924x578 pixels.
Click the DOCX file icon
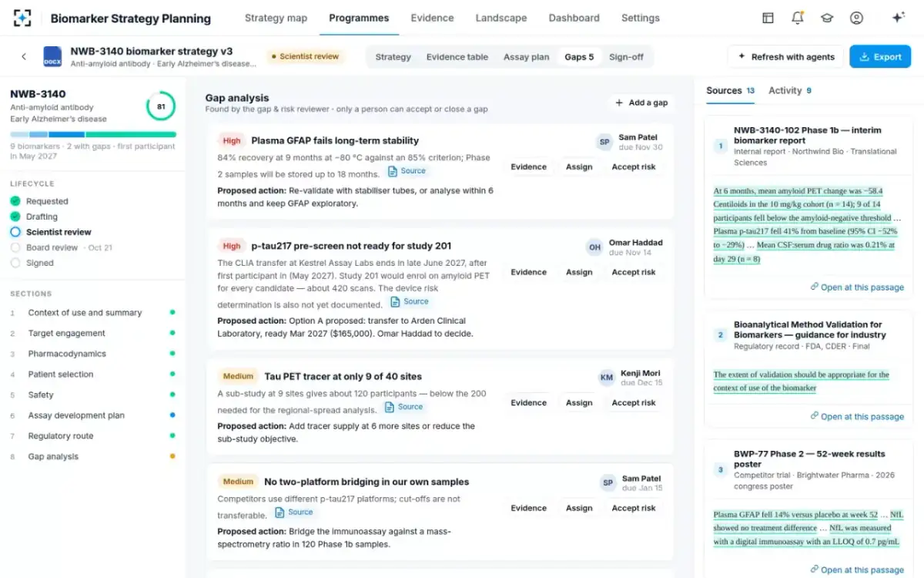[52, 56]
